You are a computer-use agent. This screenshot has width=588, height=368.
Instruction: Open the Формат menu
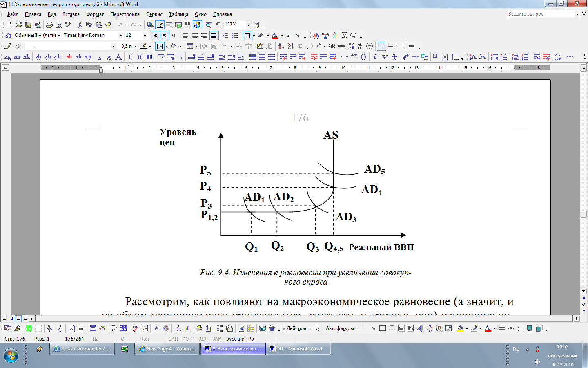[95, 14]
